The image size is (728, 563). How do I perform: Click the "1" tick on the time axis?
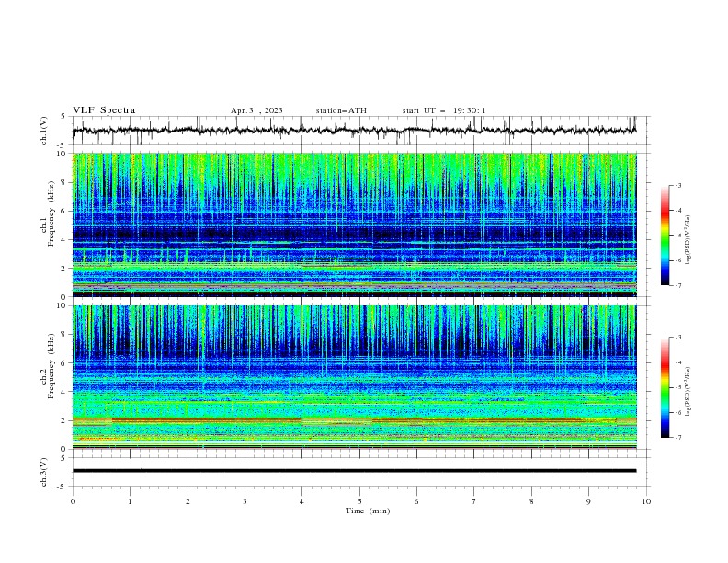[130, 501]
